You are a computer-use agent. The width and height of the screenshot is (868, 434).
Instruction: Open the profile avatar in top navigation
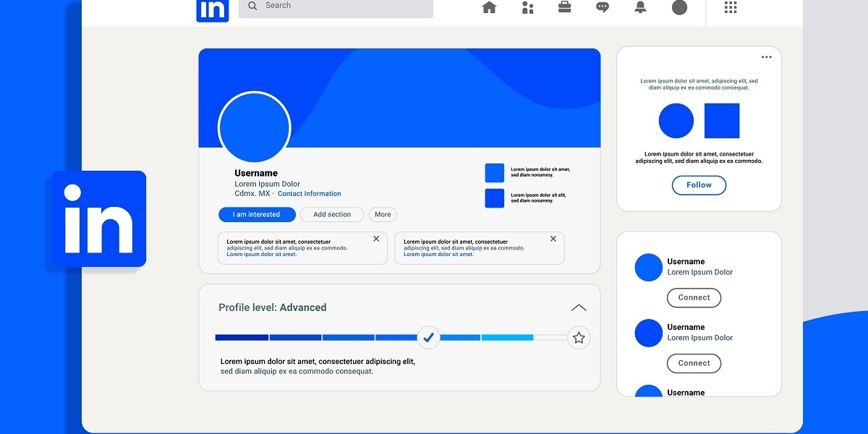point(679,7)
